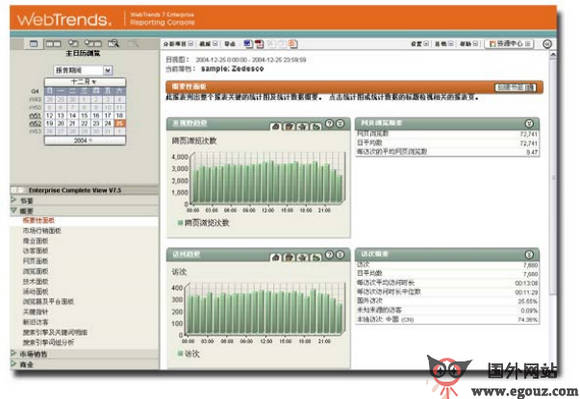Viewport: 580px width, 399px height.
Task: Open the 资源中心 dropdown button
Action: tap(510, 44)
